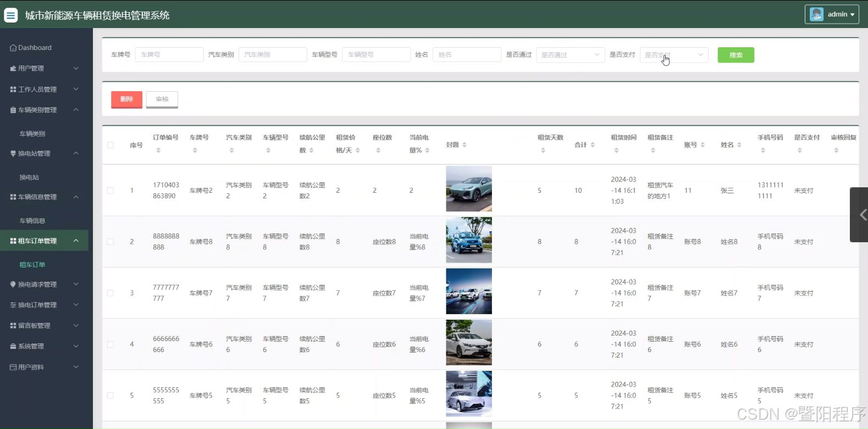Viewport: 868px width, 429px height.
Task: Collapse 换电站管理 chevron
Action: coord(76,154)
